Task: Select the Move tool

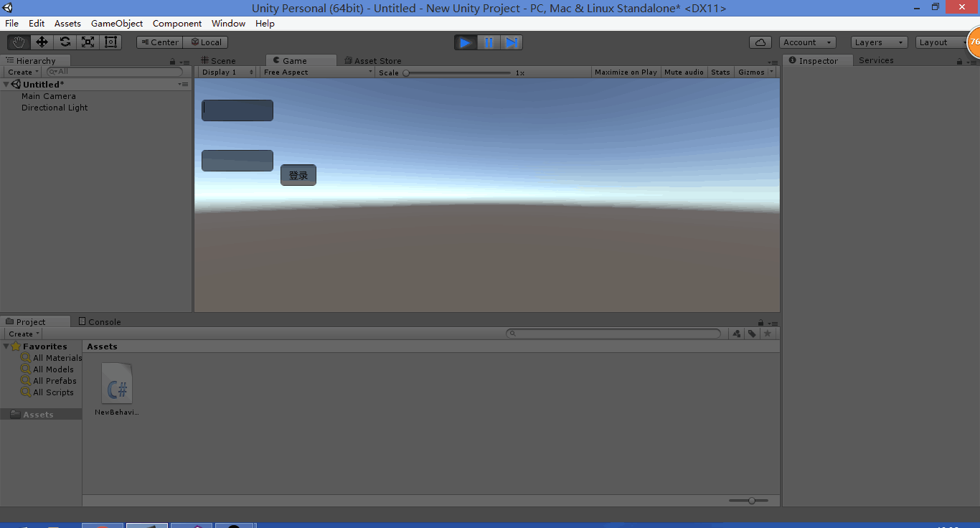Action: [x=42, y=42]
